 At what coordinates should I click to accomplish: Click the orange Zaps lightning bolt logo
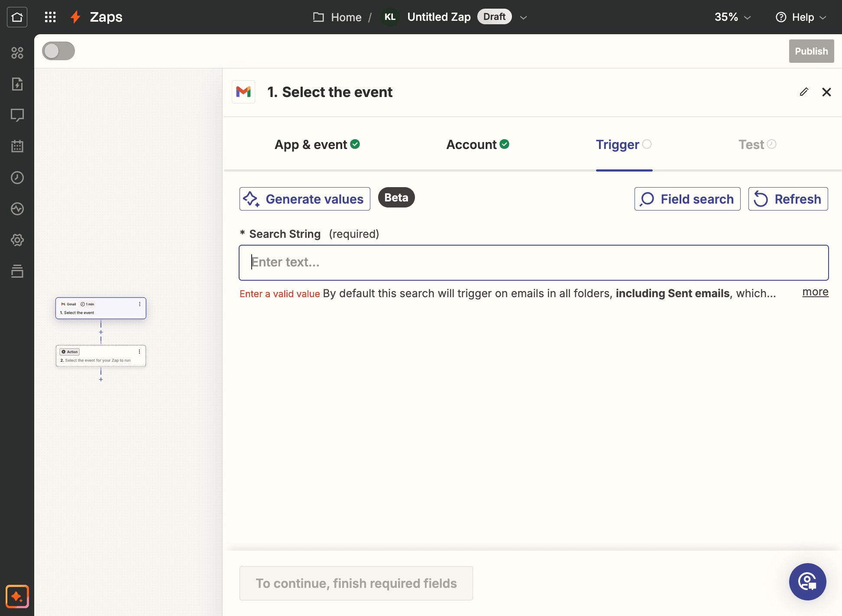point(76,17)
